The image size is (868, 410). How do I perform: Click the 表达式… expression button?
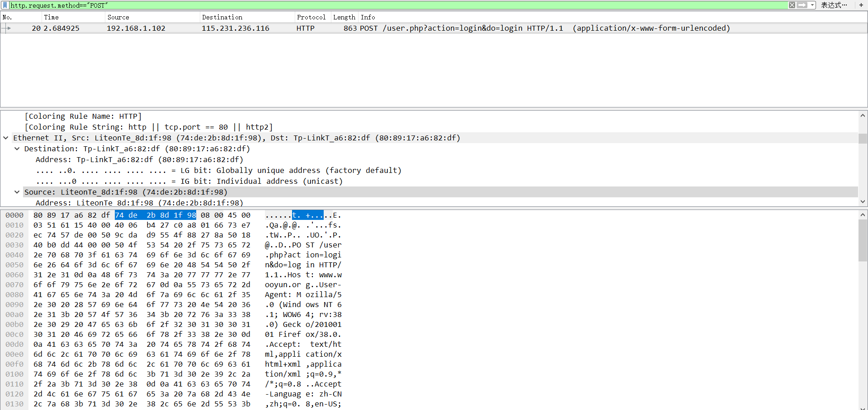point(834,5)
